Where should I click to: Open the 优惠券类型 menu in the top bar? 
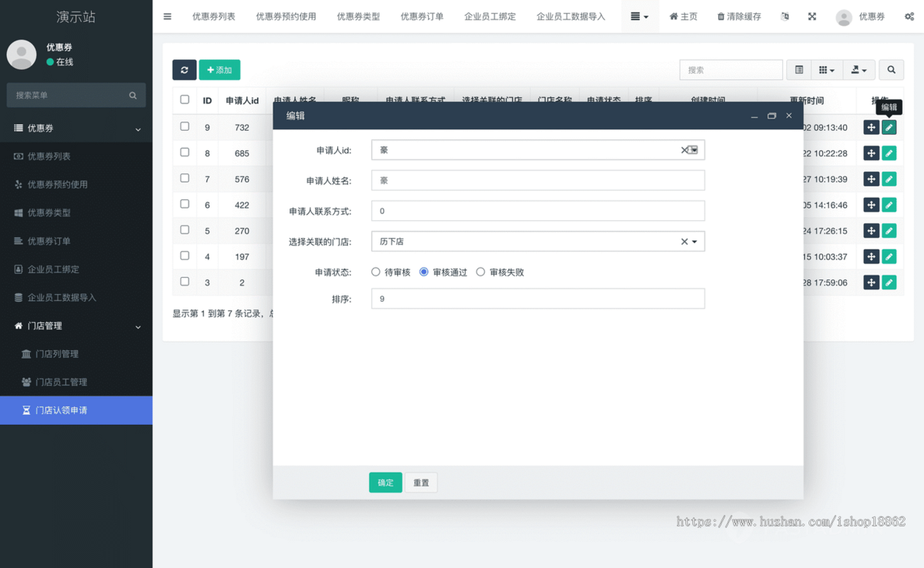point(359,15)
